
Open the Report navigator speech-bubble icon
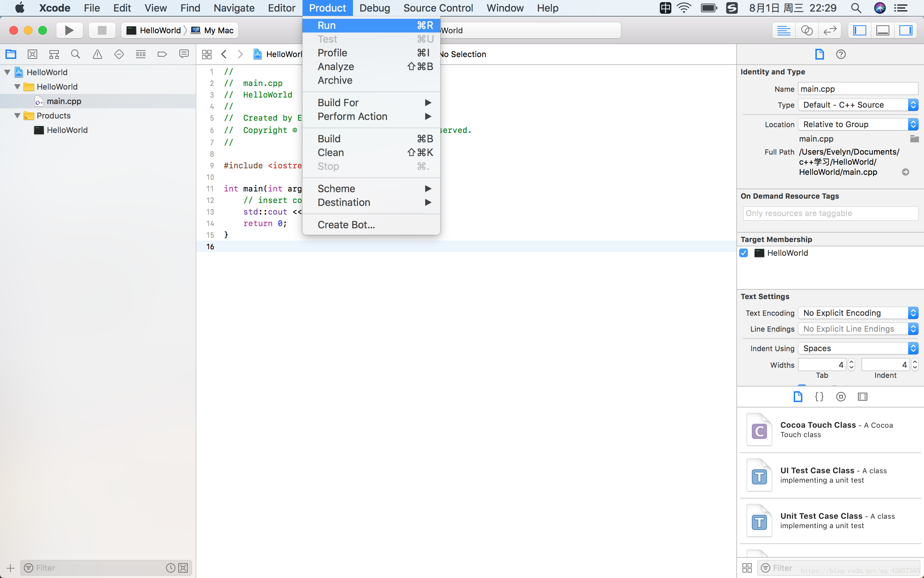tap(184, 54)
